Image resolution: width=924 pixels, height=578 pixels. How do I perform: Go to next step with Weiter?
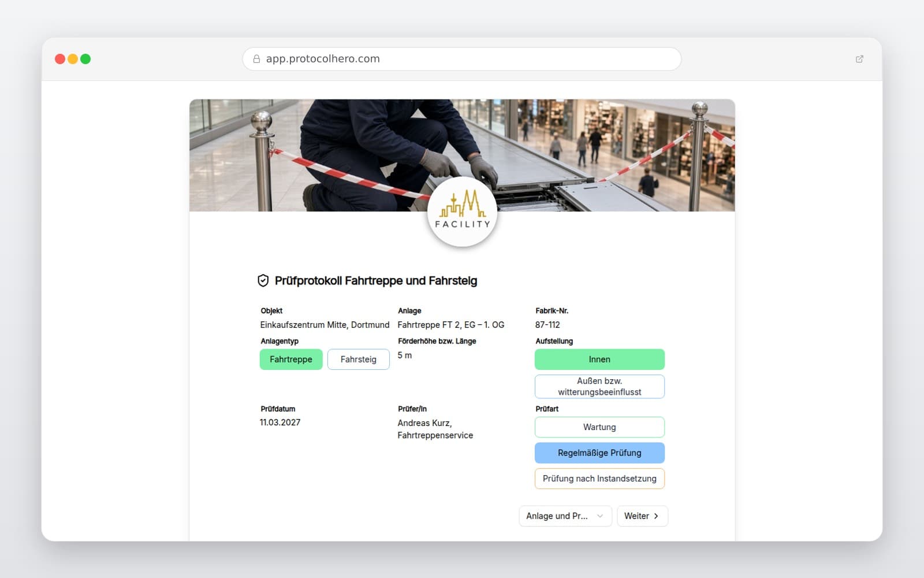(642, 516)
